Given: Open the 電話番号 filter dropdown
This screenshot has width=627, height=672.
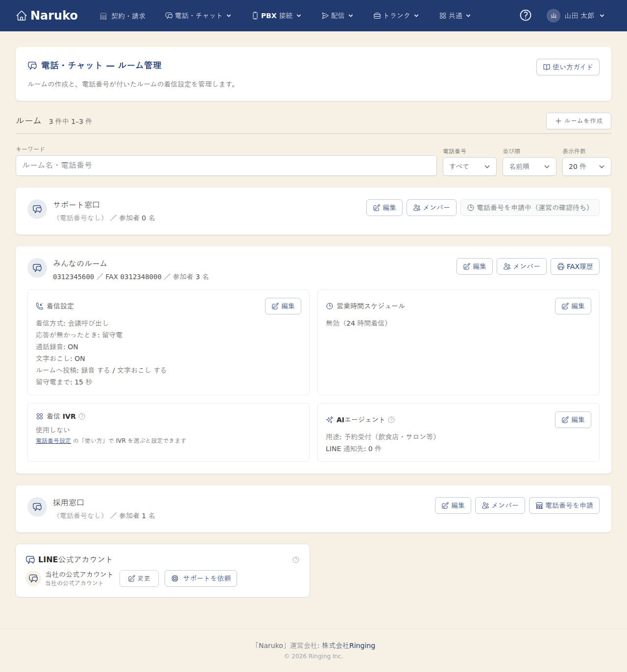Looking at the screenshot, I should click(470, 167).
